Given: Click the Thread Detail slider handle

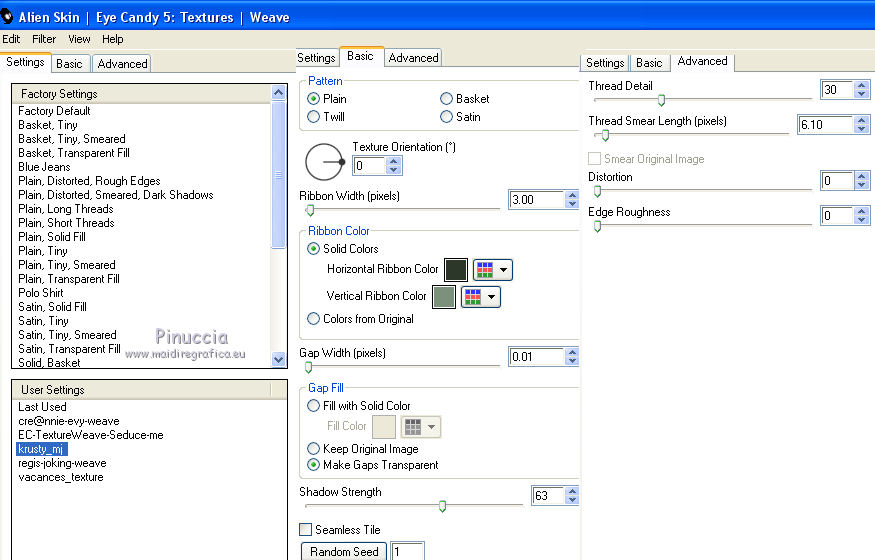Looking at the screenshot, I should [x=661, y=100].
